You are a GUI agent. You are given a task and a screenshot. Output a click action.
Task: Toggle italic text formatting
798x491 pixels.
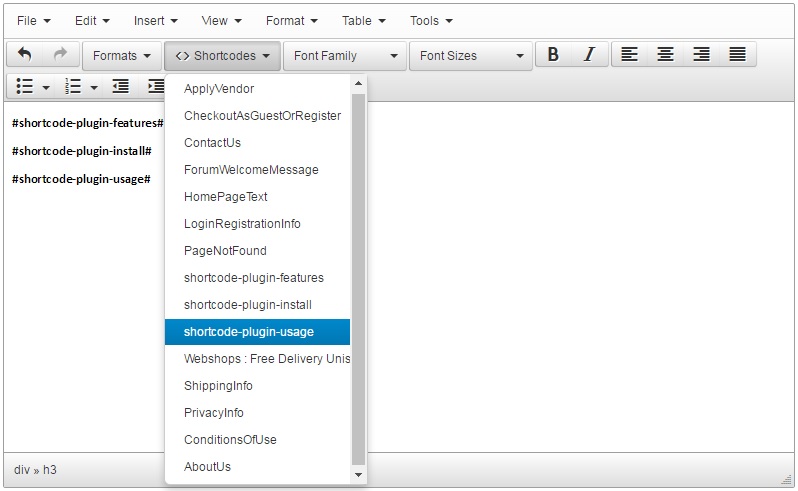589,55
